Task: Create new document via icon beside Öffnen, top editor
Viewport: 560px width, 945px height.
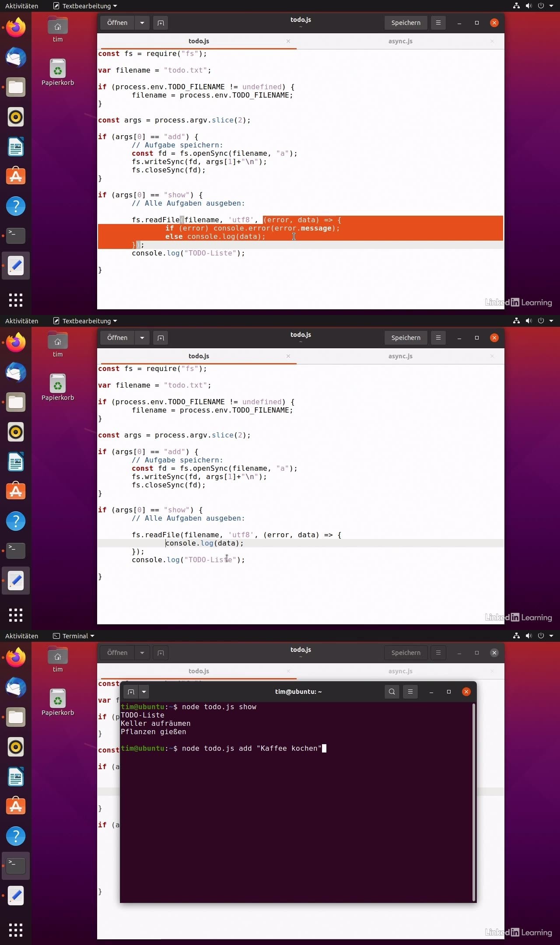Action: click(x=161, y=23)
